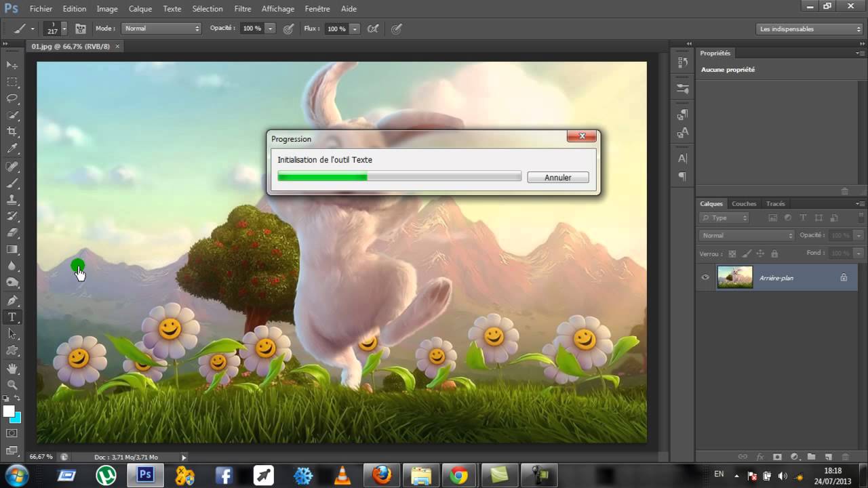
Task: Open the Filtre menu
Action: (x=243, y=9)
